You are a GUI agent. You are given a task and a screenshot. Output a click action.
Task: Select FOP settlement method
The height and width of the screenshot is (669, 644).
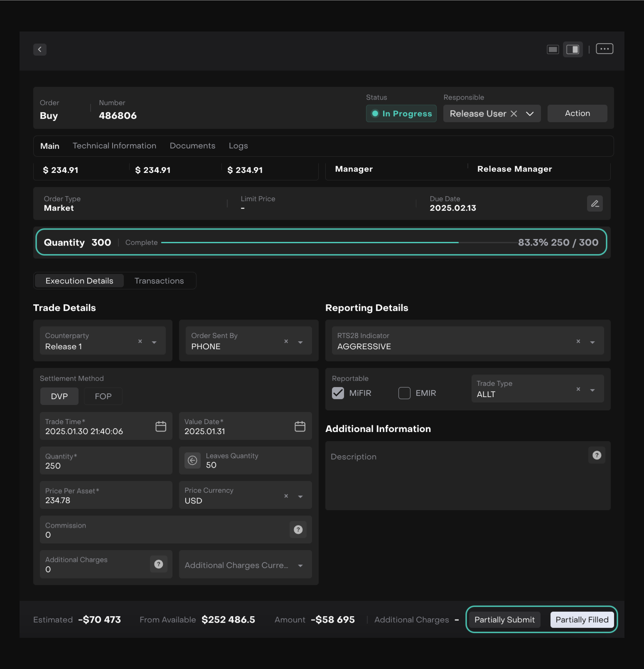click(x=103, y=396)
